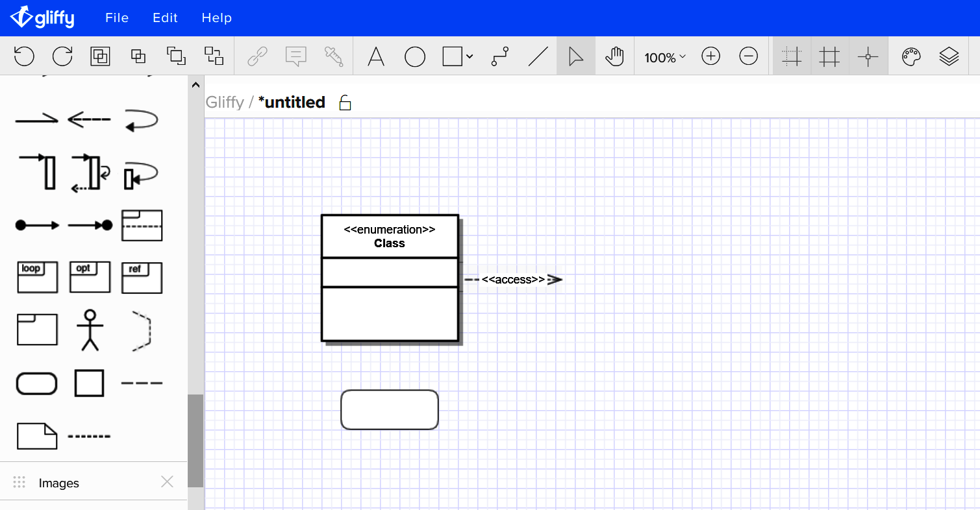This screenshot has height=510, width=980.
Task: Toggle grid visibility on canvas
Action: 829,56
